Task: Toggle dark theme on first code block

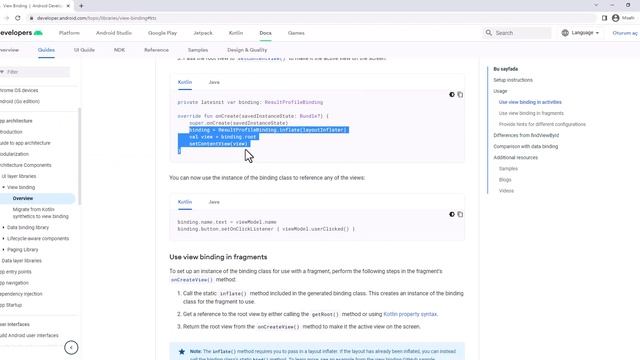Action: click(452, 95)
